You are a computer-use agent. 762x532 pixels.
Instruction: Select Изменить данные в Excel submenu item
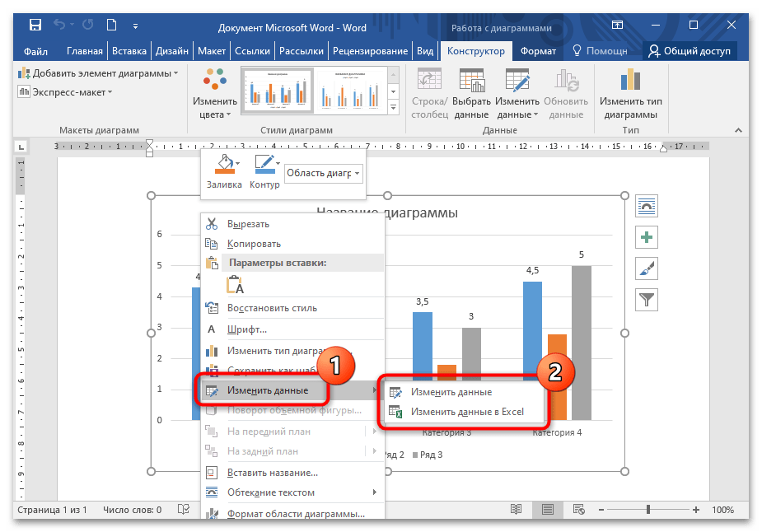point(464,412)
